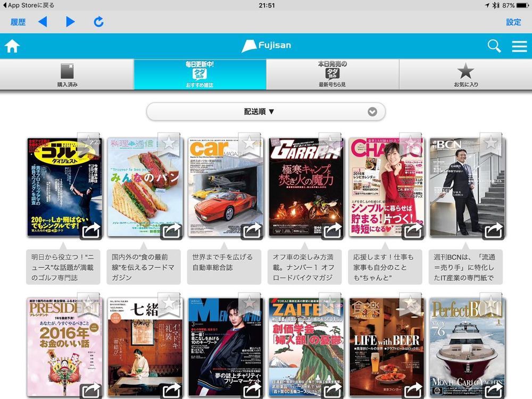The height and width of the screenshot is (399, 532).
Task: Share the GARRRR magazine
Action: tap(333, 231)
